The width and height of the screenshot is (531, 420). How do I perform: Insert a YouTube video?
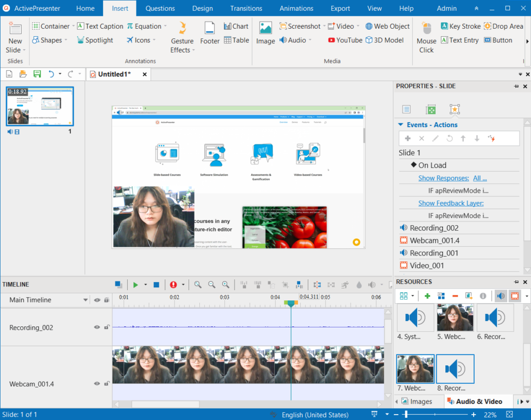[345, 40]
